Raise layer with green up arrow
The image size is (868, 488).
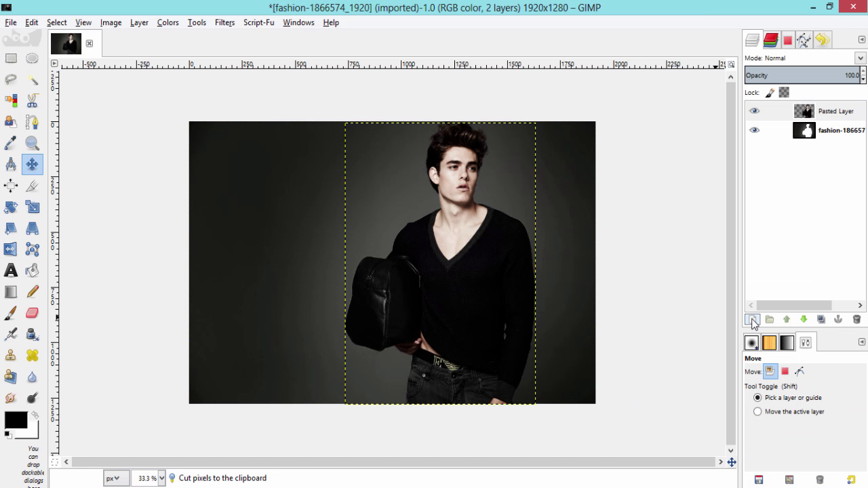click(x=787, y=319)
